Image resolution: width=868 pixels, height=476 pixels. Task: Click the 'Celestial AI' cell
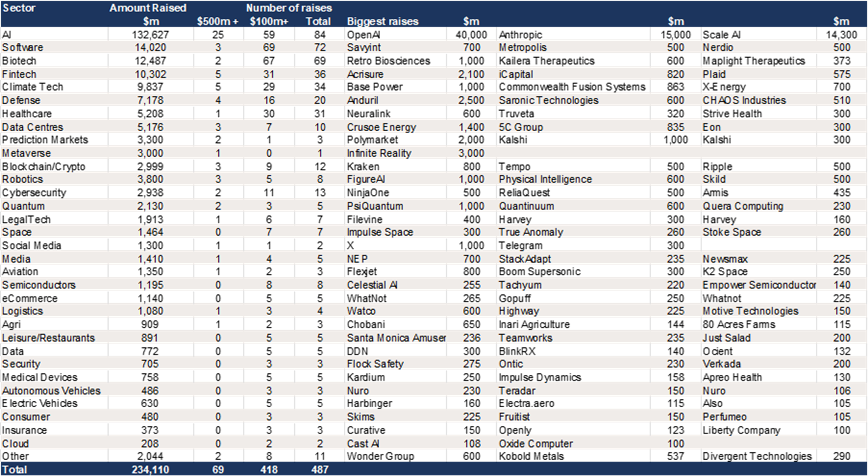coord(372,285)
